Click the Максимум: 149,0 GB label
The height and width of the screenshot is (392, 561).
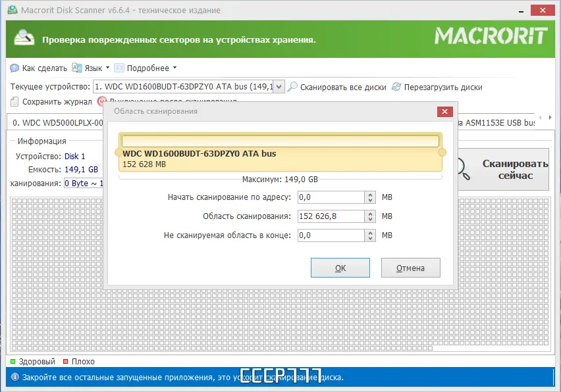[280, 180]
